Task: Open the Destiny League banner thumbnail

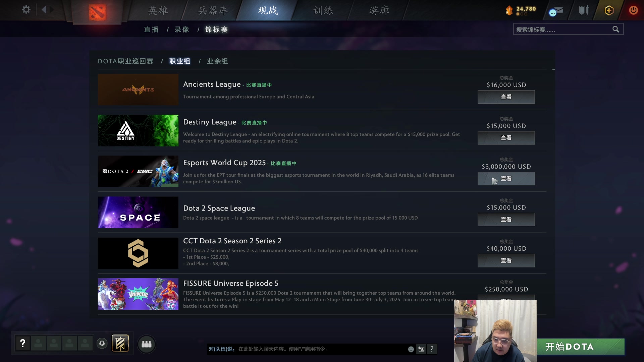Action: click(x=138, y=130)
